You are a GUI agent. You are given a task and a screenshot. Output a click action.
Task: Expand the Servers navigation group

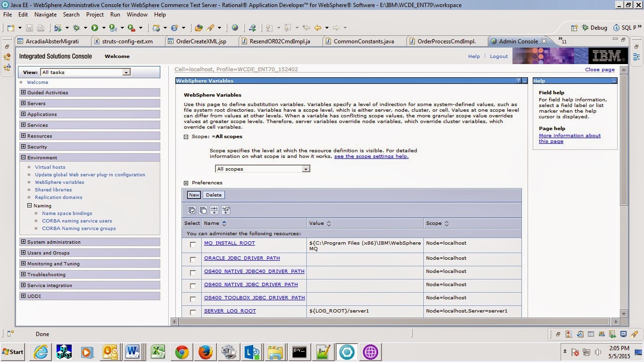pos(24,104)
